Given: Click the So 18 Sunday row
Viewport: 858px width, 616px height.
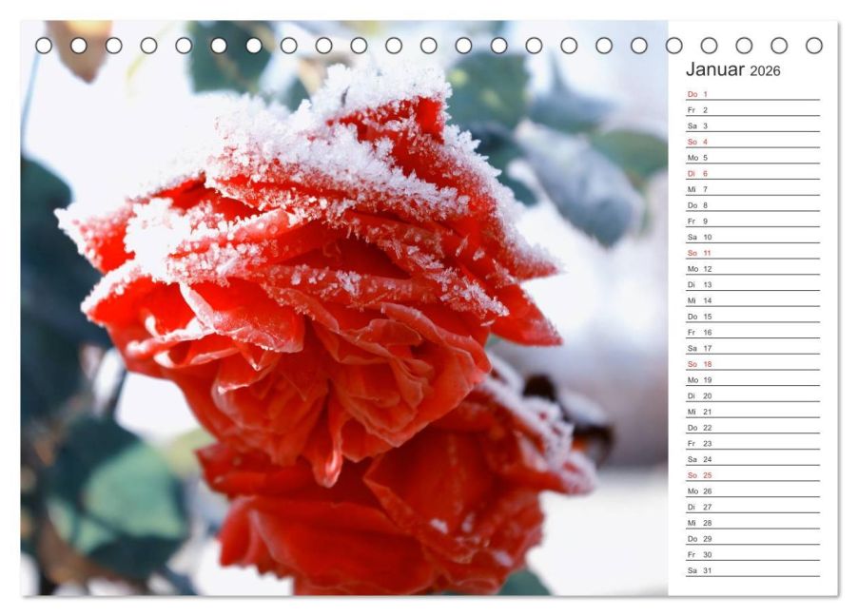Looking at the screenshot, I should [x=753, y=364].
